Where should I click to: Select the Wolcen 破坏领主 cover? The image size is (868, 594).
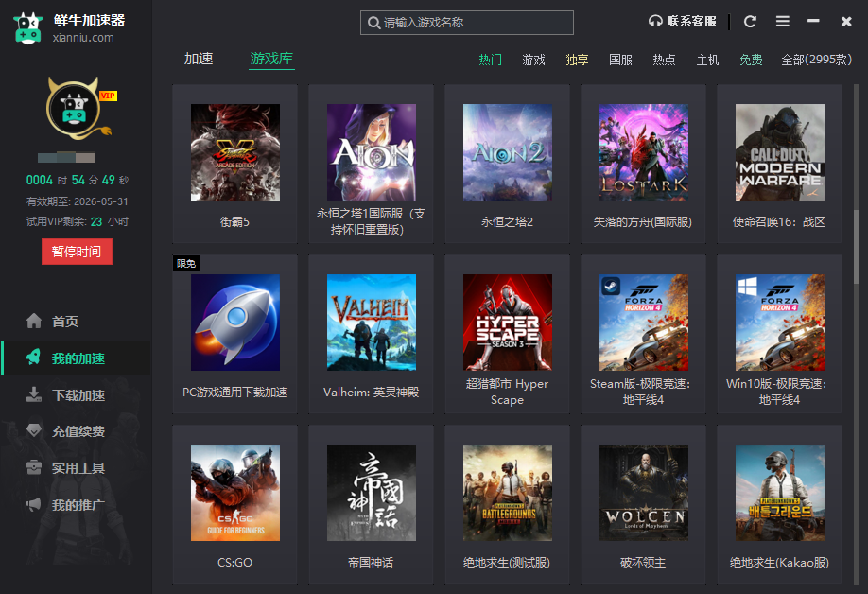click(x=644, y=493)
